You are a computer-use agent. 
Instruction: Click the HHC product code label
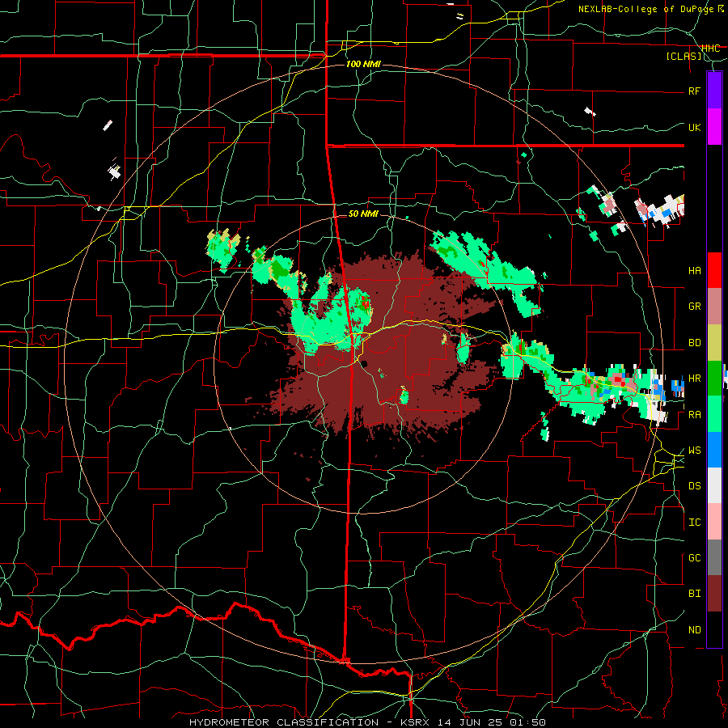(x=710, y=49)
